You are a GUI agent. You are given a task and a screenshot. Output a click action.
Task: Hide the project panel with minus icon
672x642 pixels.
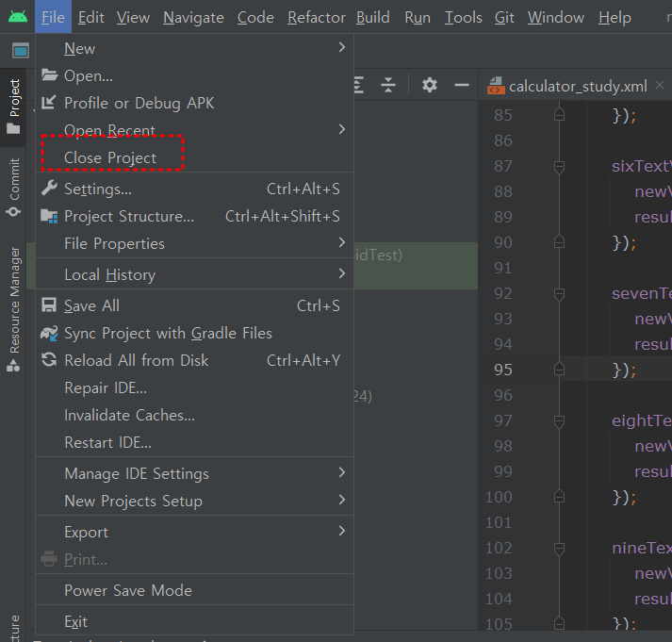tap(462, 85)
